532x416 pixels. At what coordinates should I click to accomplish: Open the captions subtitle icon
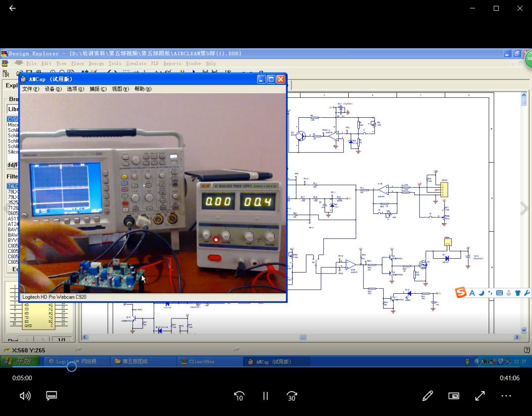coord(52,396)
